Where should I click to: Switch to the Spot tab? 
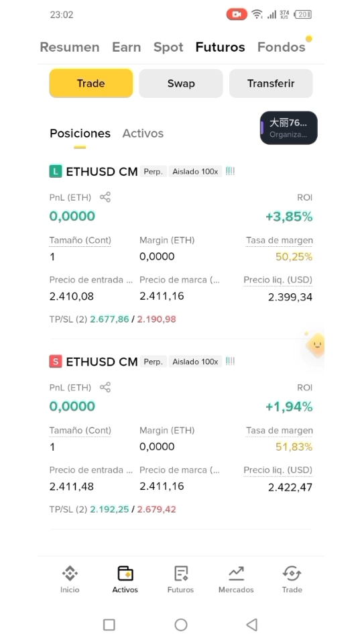pos(168,47)
